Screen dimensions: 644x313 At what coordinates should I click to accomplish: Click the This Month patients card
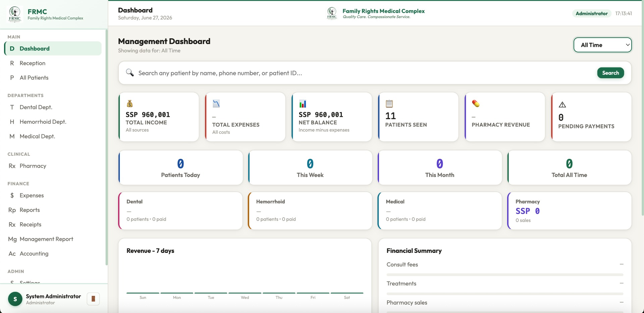click(x=440, y=168)
